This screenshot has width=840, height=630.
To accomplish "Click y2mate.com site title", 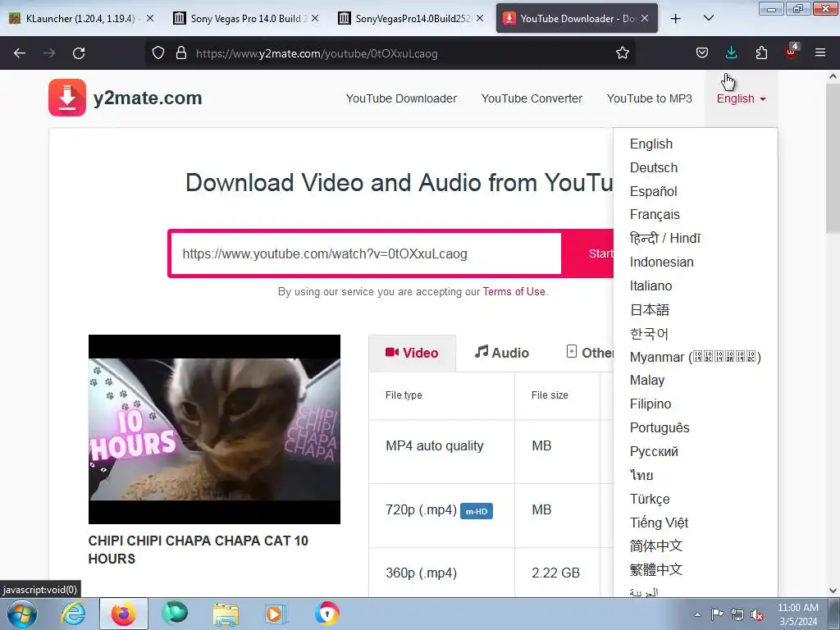I will click(x=148, y=98).
